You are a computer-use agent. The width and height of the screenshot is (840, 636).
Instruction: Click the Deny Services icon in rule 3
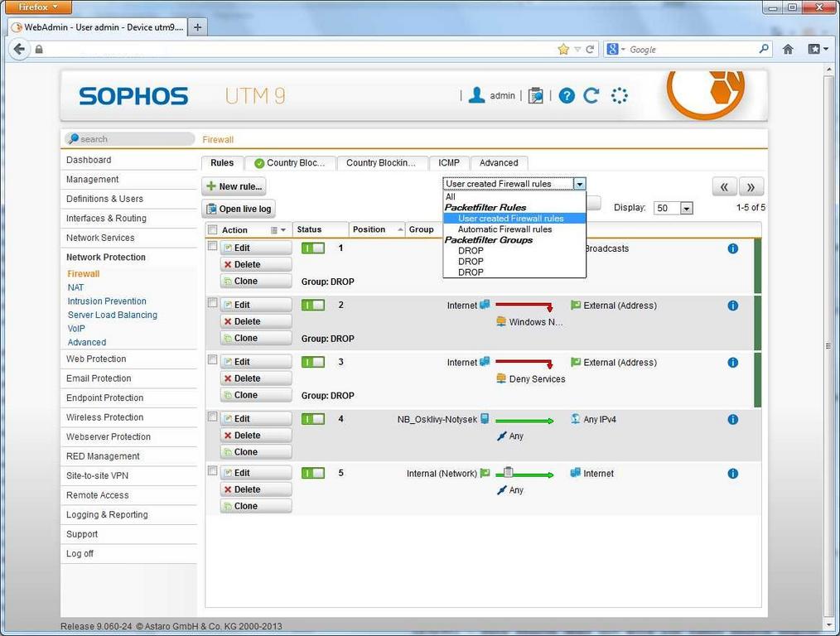(x=501, y=378)
